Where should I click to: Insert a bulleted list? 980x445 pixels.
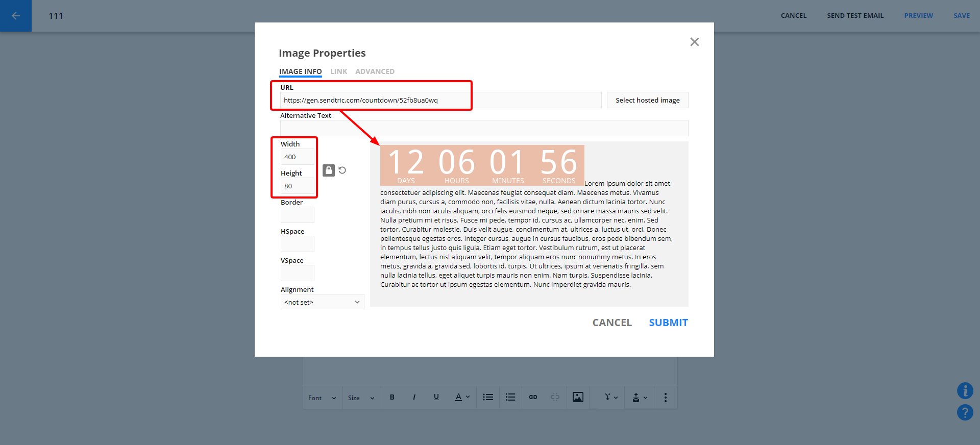point(488,397)
